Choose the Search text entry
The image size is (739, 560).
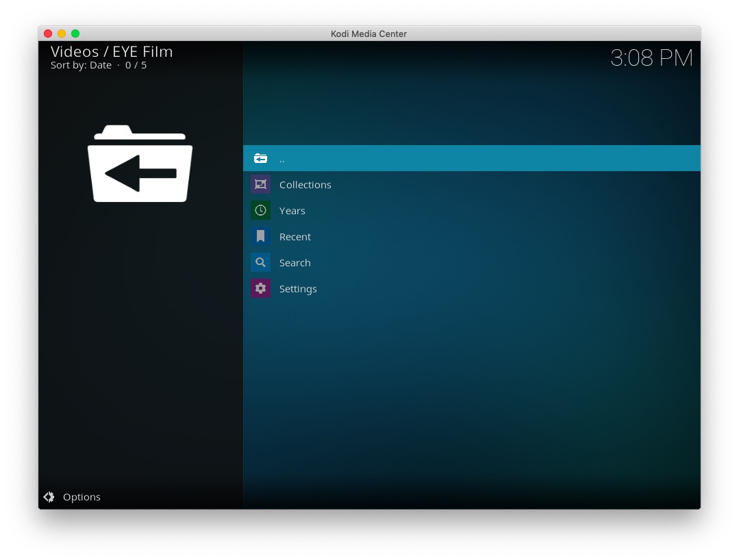point(295,263)
